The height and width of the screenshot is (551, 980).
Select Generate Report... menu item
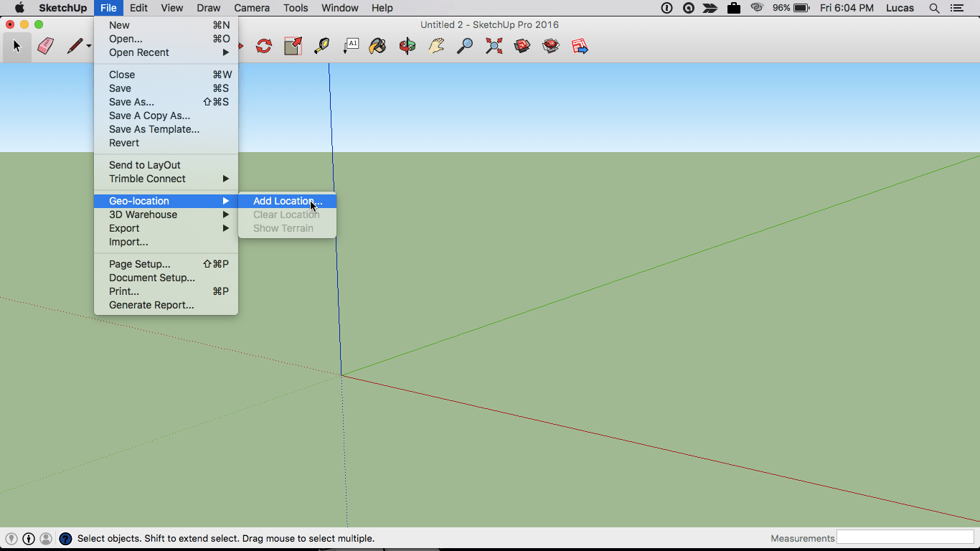(x=166, y=305)
